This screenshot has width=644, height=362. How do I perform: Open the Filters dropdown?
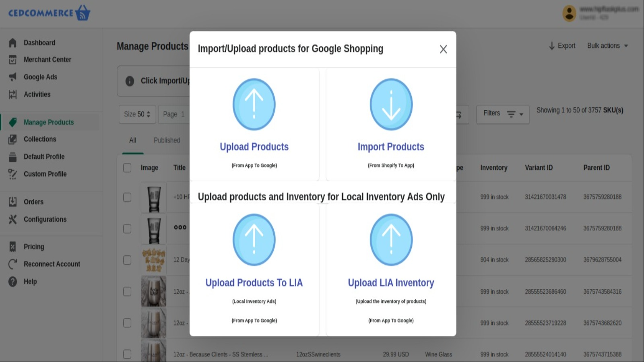(502, 114)
